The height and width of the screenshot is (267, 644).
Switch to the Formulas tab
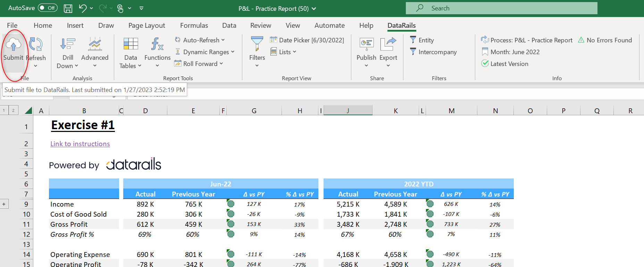tap(194, 25)
